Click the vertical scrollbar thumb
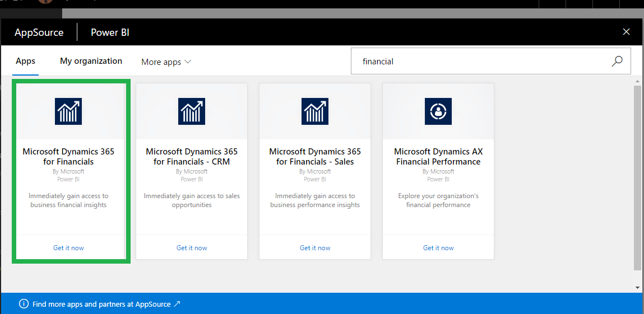The height and width of the screenshot is (314, 644). click(x=637, y=178)
